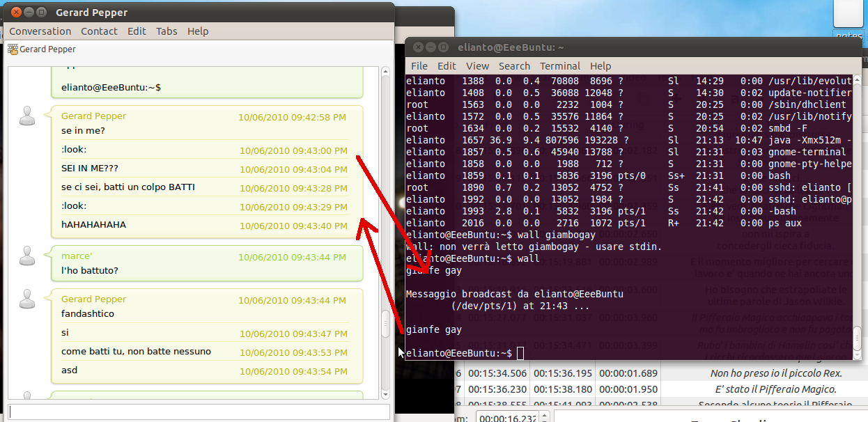Click avatar beside Gerard Pepper's 'se in me?' message
868x422 pixels.
[x=27, y=116]
